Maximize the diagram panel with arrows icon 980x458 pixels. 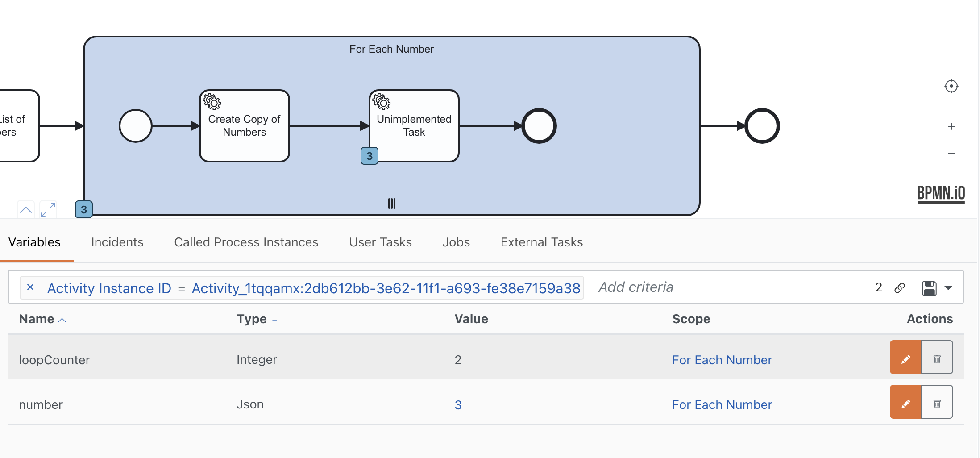tap(48, 209)
